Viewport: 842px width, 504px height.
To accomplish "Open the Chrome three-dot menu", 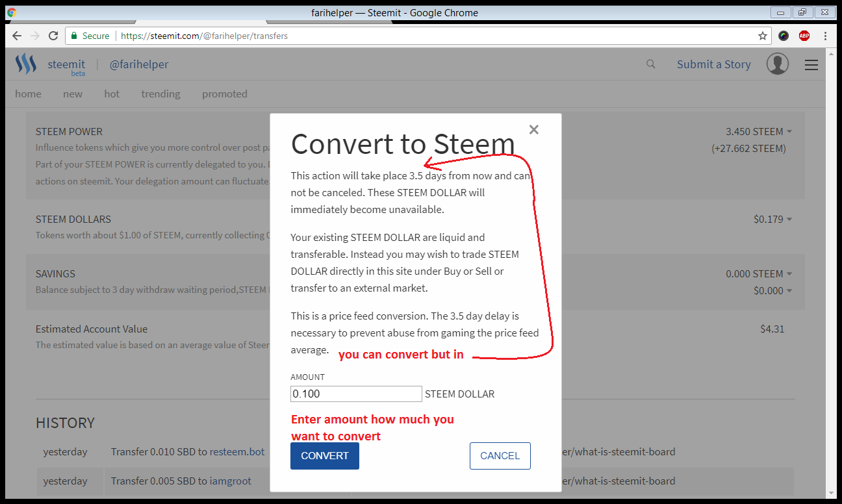I will (x=826, y=36).
